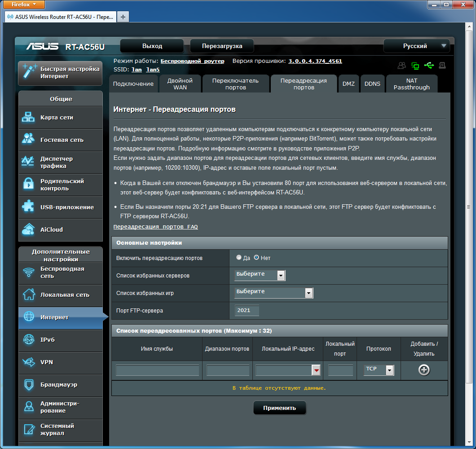The width and height of the screenshot is (476, 449).
Task: Switch to Подключение tab
Action: click(x=133, y=84)
